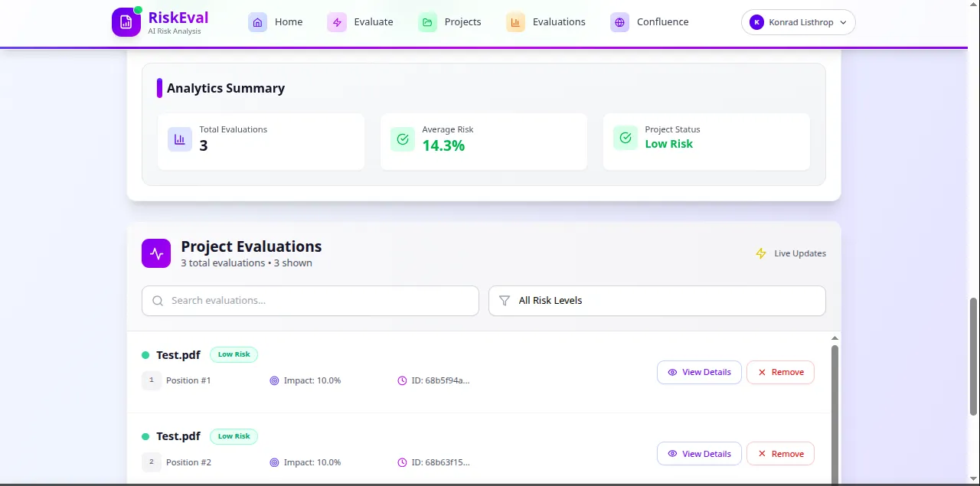Click the Evaluate lightning bolt icon

[337, 22]
